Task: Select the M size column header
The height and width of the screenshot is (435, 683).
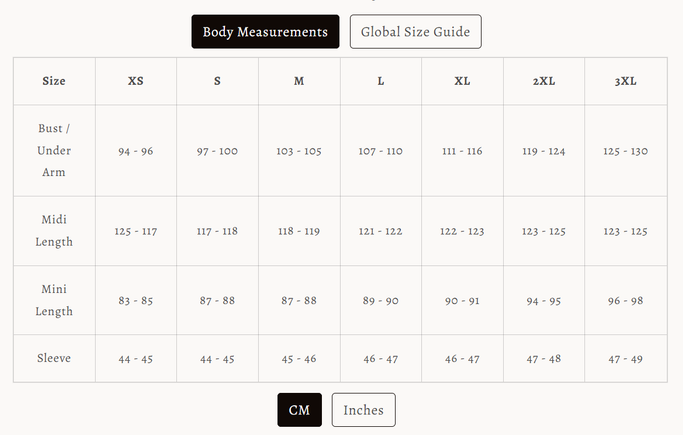Action: tap(299, 81)
